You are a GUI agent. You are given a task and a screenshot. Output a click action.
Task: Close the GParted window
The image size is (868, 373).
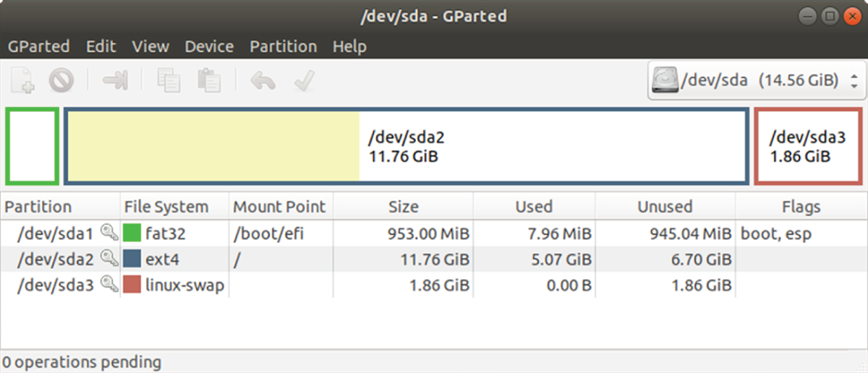(x=853, y=15)
